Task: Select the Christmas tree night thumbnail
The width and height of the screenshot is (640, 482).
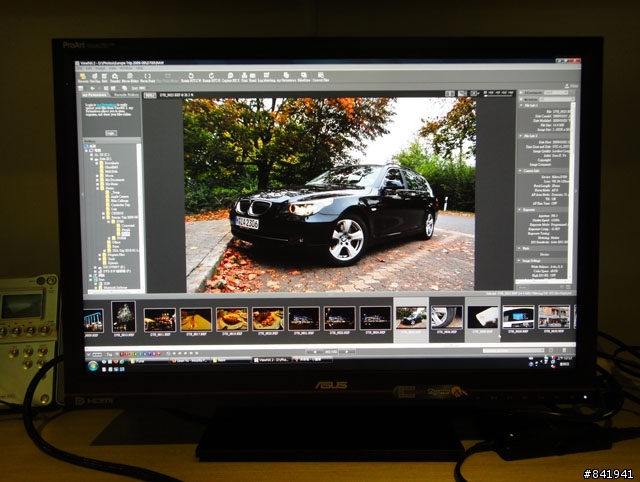Action: pos(123,317)
